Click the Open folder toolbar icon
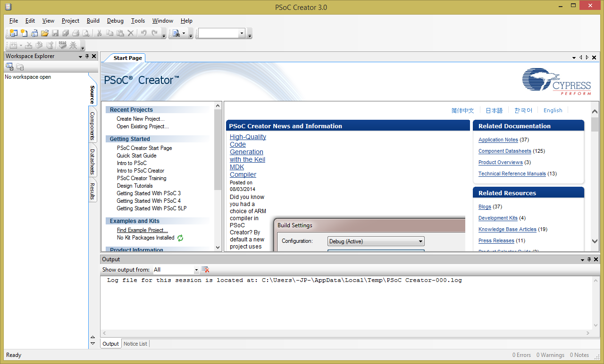This screenshot has height=364, width=604. [45, 33]
